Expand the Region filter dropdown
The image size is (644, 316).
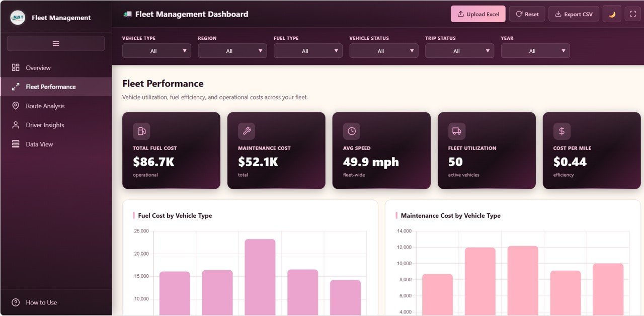(x=232, y=50)
